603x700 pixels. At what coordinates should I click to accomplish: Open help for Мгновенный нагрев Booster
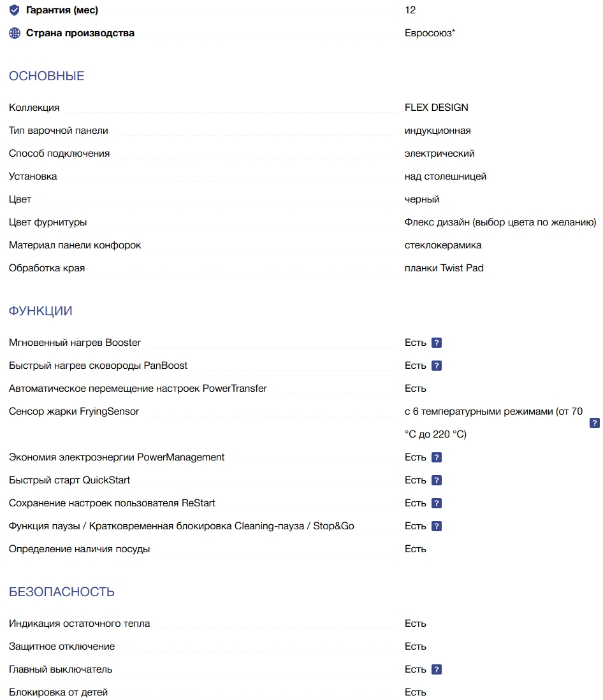437,343
